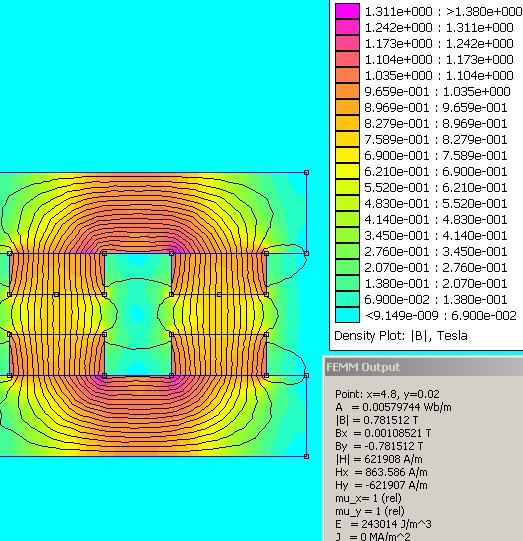Click swatch beside 9.659e-001 : 1.035e+000
This screenshot has width=523, height=541.
point(347,91)
